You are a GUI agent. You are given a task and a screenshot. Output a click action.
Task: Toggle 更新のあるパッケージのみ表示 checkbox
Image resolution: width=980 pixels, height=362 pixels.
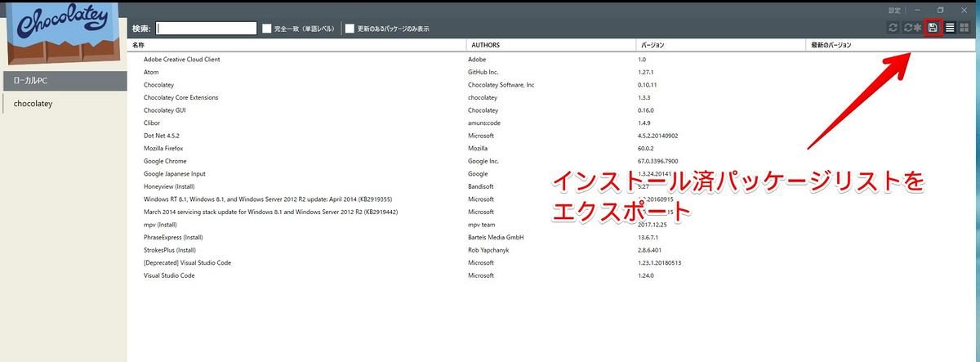(350, 29)
